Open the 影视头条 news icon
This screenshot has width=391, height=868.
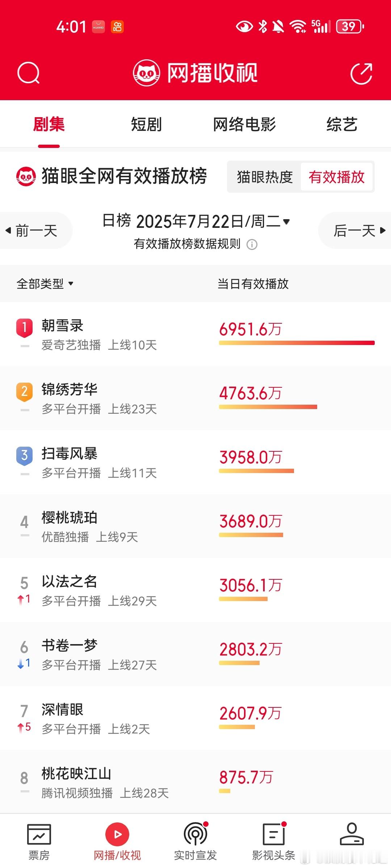click(x=274, y=834)
